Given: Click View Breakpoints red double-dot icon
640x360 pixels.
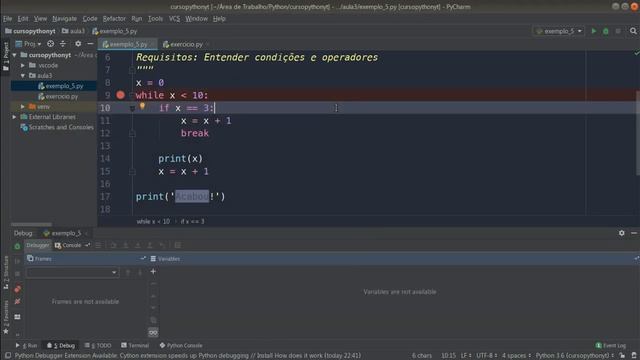Looking at the screenshot, I should pyautogui.click(x=18, y=289).
